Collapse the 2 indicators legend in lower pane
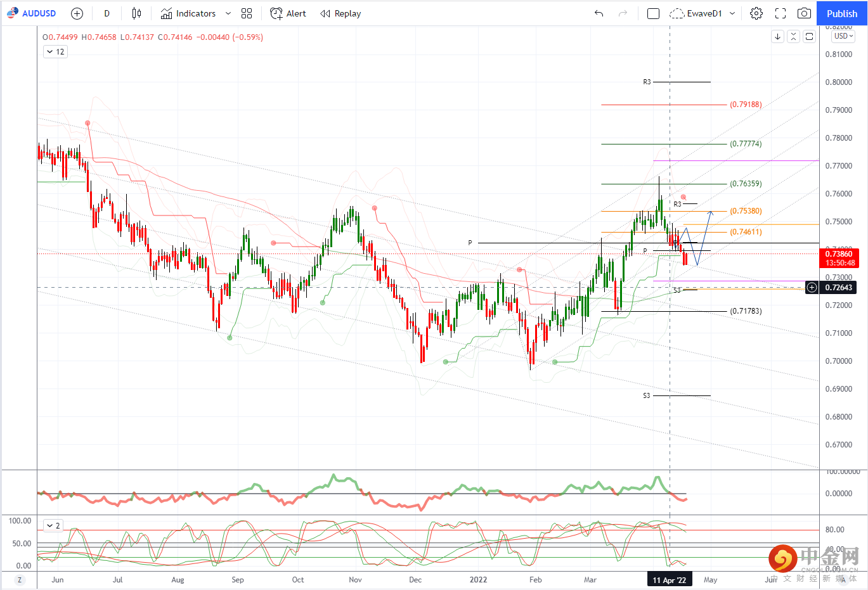 (53, 525)
